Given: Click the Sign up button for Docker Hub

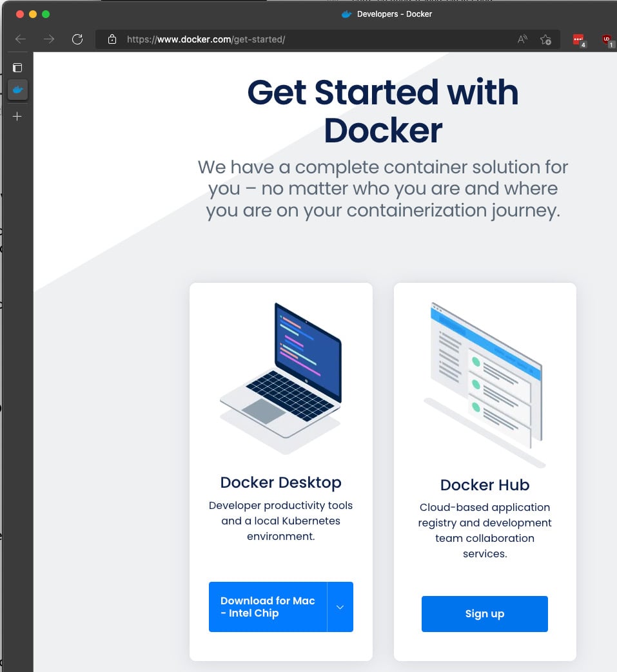Looking at the screenshot, I should pos(485,614).
